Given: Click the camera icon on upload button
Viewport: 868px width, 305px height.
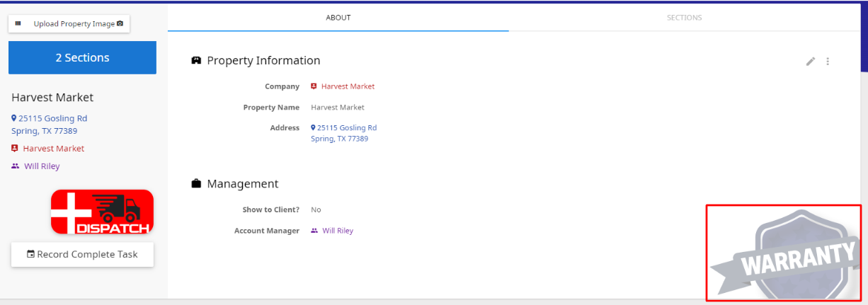Looking at the screenshot, I should [x=120, y=24].
